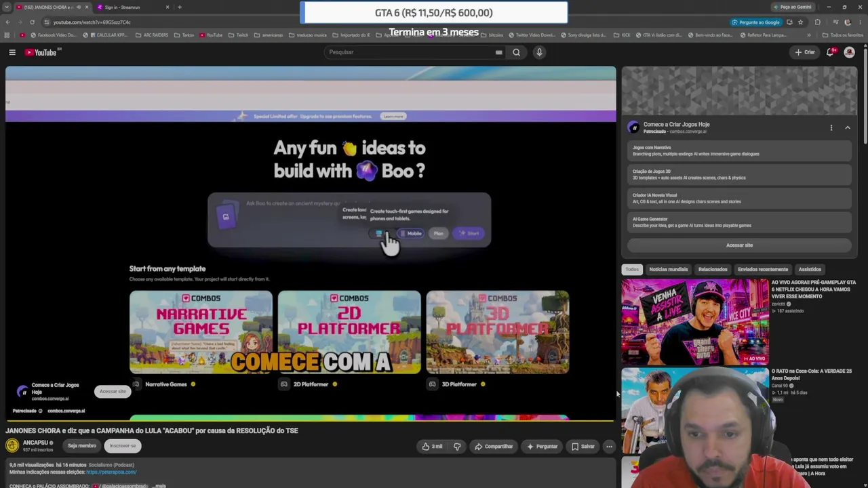Select the Enviados recentemente filter chip
Screen dimensions: 868x488
tap(763, 269)
